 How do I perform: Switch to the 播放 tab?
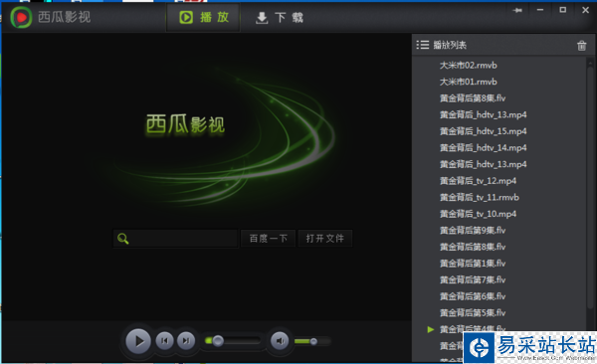tap(204, 18)
